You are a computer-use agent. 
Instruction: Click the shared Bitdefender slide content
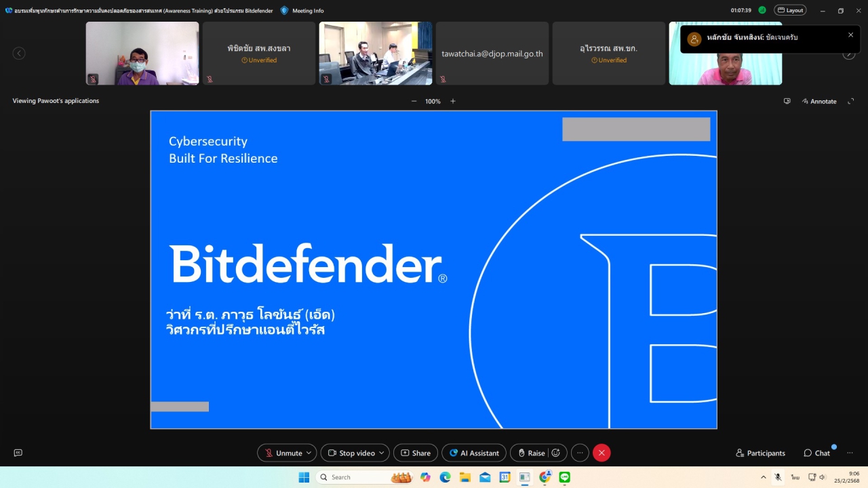tap(433, 270)
